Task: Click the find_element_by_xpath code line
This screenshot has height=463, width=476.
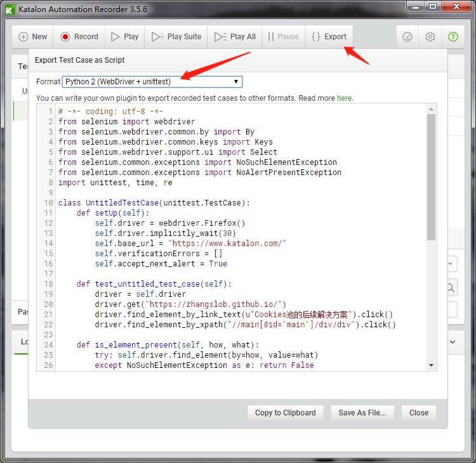Action: (245, 325)
